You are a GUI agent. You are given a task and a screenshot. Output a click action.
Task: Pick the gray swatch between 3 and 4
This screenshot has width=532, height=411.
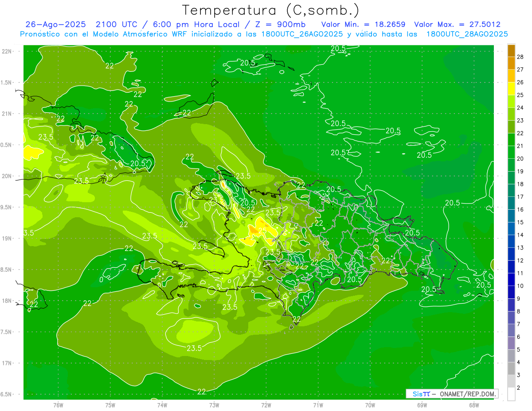511,369
